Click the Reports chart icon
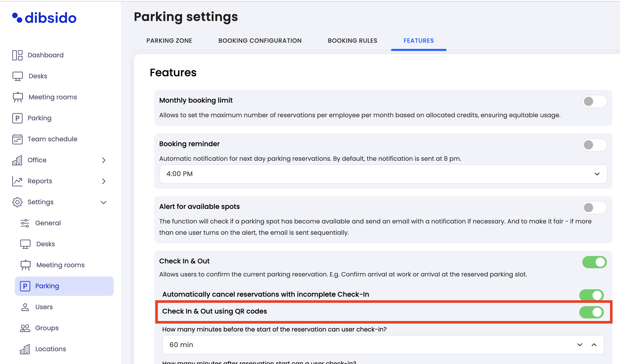Viewport: 620px width, 364px height. click(x=17, y=181)
